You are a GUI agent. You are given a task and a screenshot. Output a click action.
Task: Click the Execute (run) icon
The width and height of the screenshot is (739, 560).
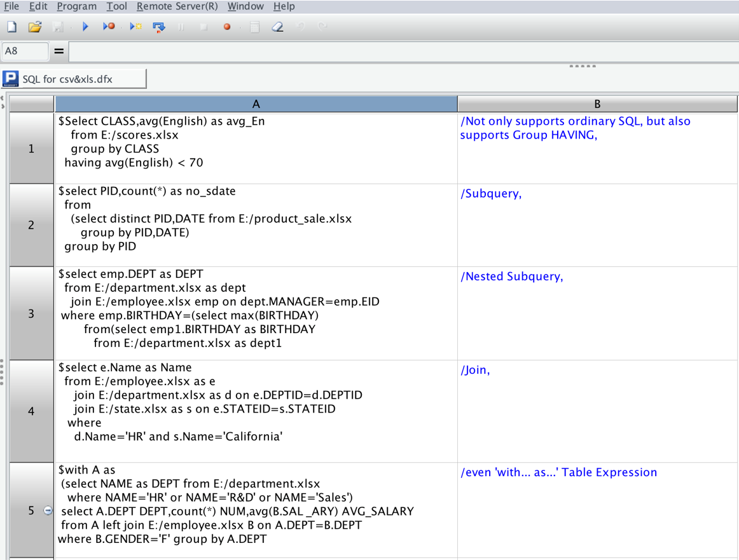(85, 27)
